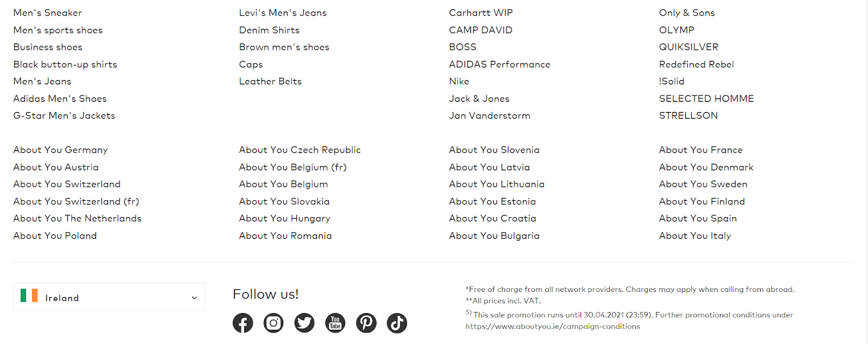Viewport: 868px width, 344px height.
Task: Open the Facebook social icon
Action: 242,323
